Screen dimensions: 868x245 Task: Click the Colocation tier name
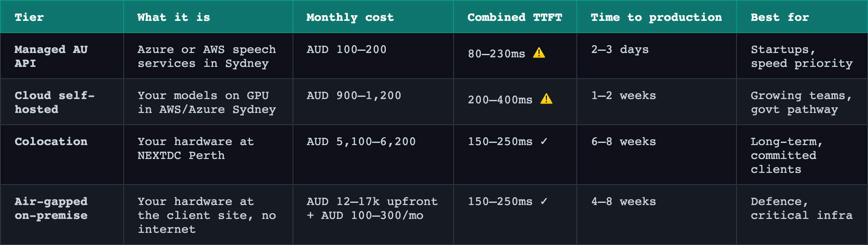tap(51, 142)
